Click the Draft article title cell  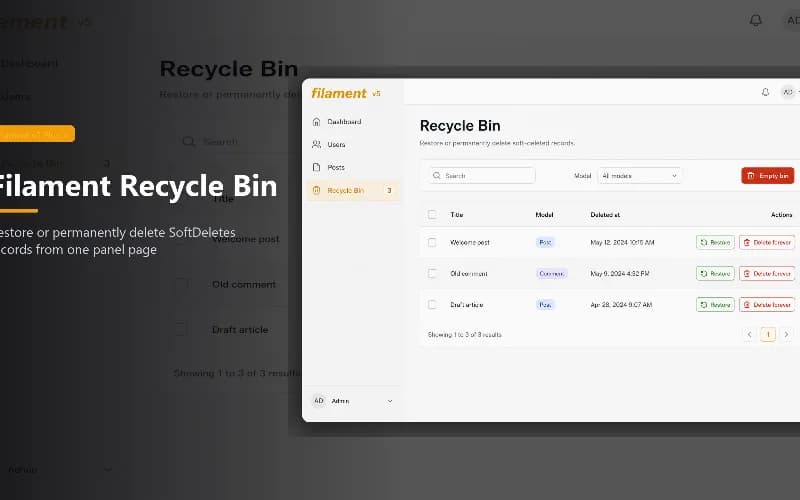point(466,305)
